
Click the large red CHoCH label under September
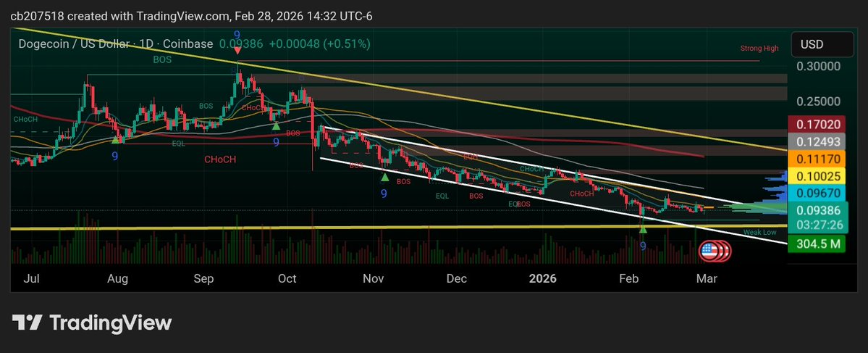pyautogui.click(x=220, y=159)
